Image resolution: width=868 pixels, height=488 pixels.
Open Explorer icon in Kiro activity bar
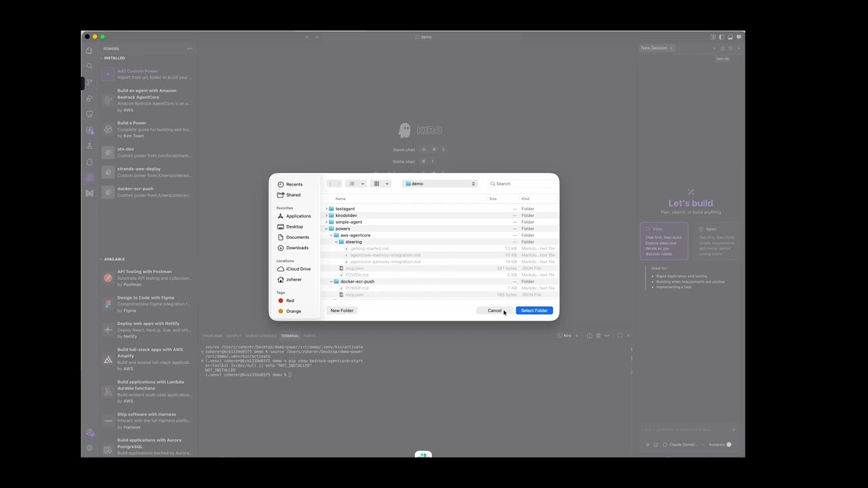point(89,50)
